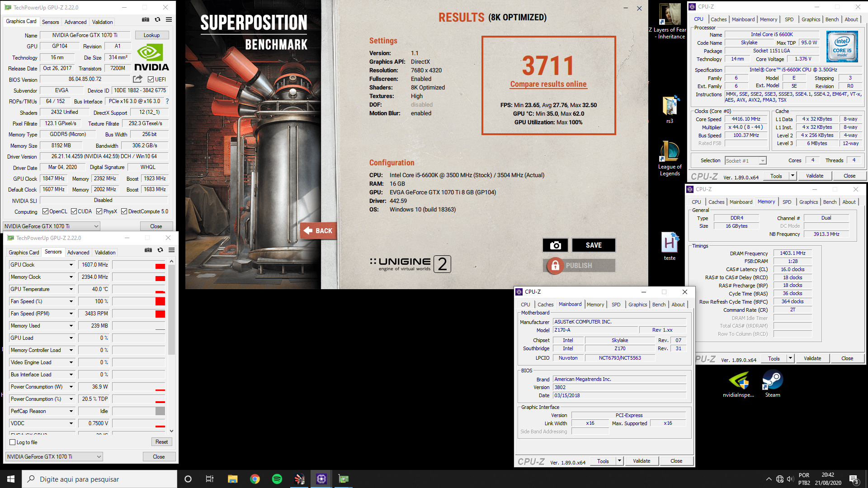Open File Explorer from taskbar
Image resolution: width=868 pixels, height=488 pixels.
tap(232, 479)
